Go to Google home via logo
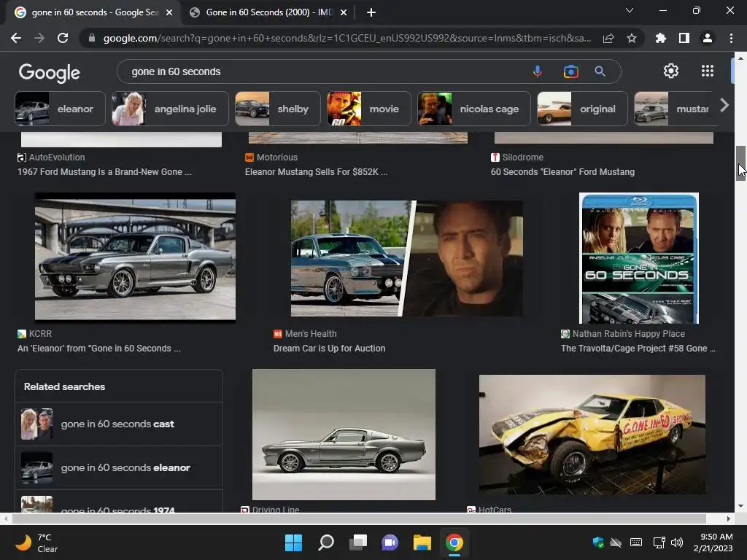This screenshot has width=747, height=560. click(50, 73)
